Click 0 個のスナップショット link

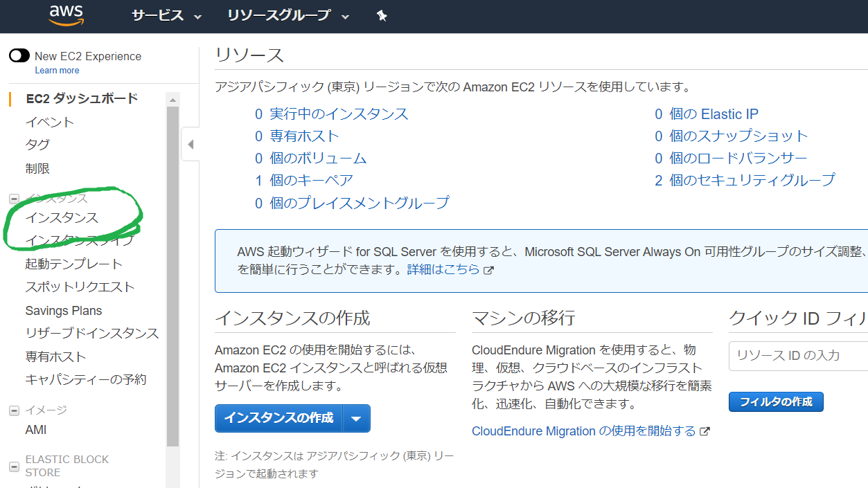732,136
